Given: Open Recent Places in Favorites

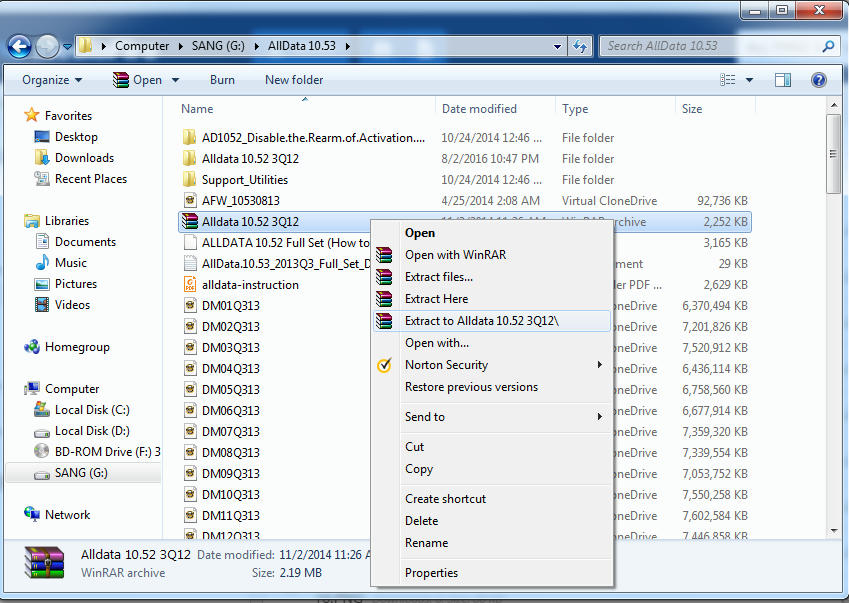Looking at the screenshot, I should [81, 179].
